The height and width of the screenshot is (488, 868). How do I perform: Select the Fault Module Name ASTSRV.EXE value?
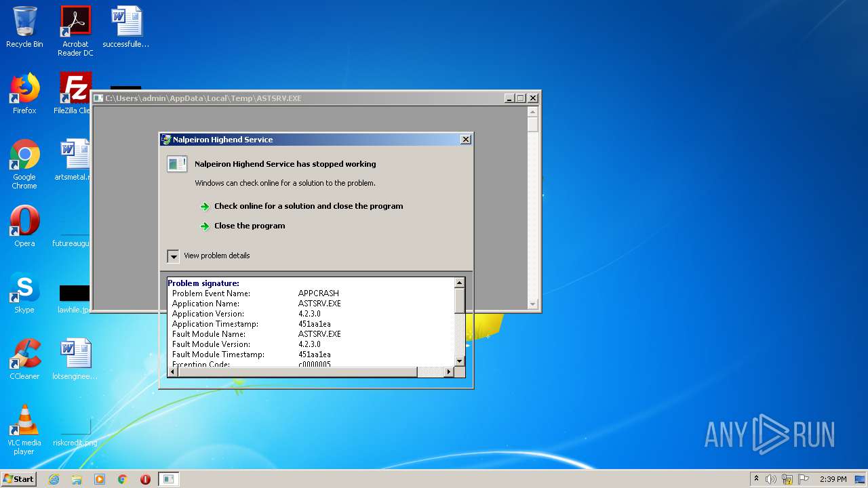pos(319,334)
